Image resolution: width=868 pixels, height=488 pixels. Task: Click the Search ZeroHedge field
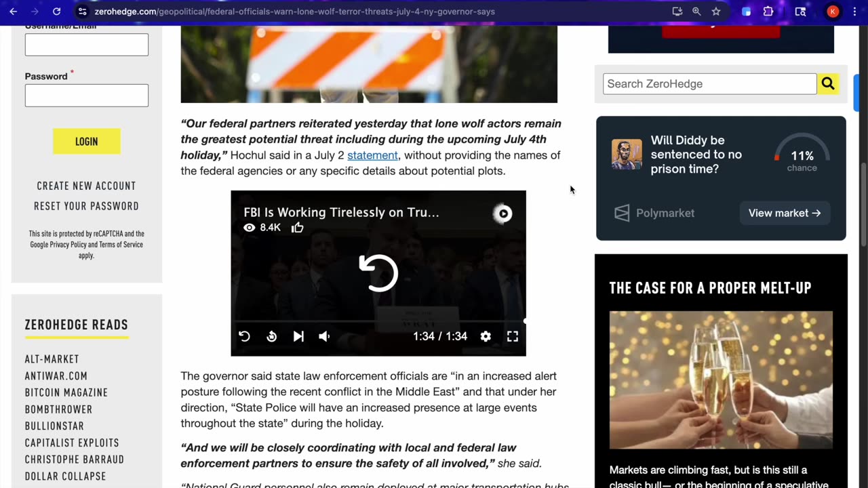(x=709, y=84)
